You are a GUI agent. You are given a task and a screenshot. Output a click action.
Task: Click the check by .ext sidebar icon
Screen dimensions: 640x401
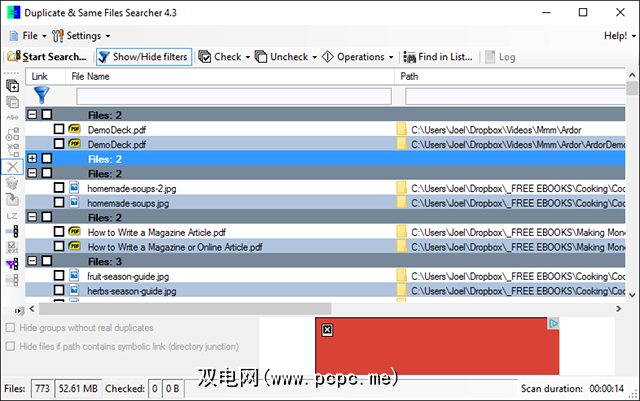pyautogui.click(x=12, y=247)
